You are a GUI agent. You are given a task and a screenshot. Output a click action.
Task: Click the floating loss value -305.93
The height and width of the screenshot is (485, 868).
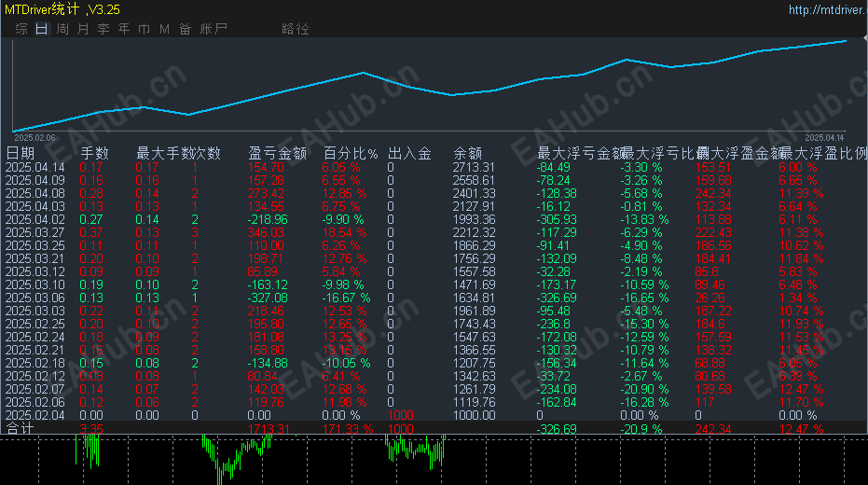pyautogui.click(x=557, y=219)
